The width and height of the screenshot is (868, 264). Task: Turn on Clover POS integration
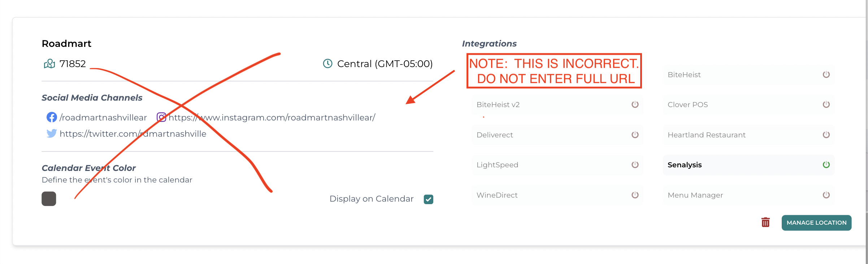tap(826, 105)
